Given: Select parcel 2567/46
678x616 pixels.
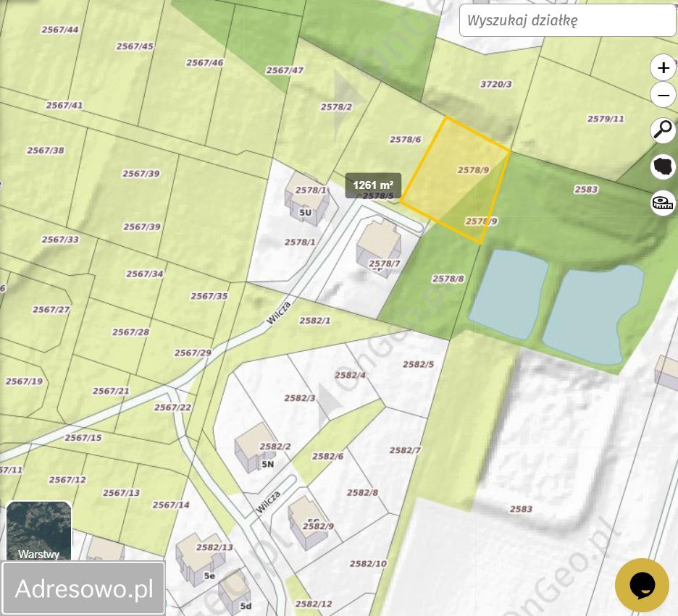Looking at the screenshot, I should 205,63.
